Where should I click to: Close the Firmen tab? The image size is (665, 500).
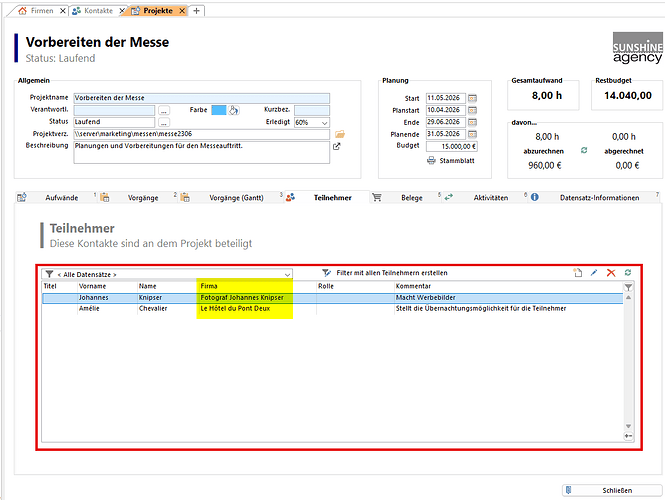tap(62, 11)
